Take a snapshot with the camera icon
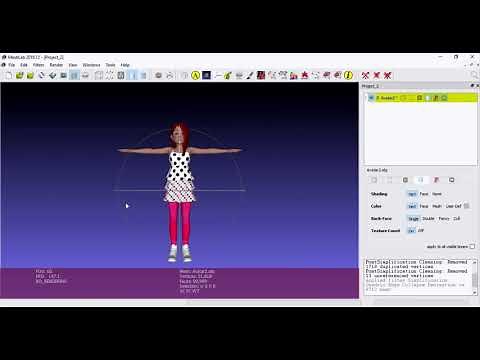The image size is (480, 360). click(x=63, y=75)
